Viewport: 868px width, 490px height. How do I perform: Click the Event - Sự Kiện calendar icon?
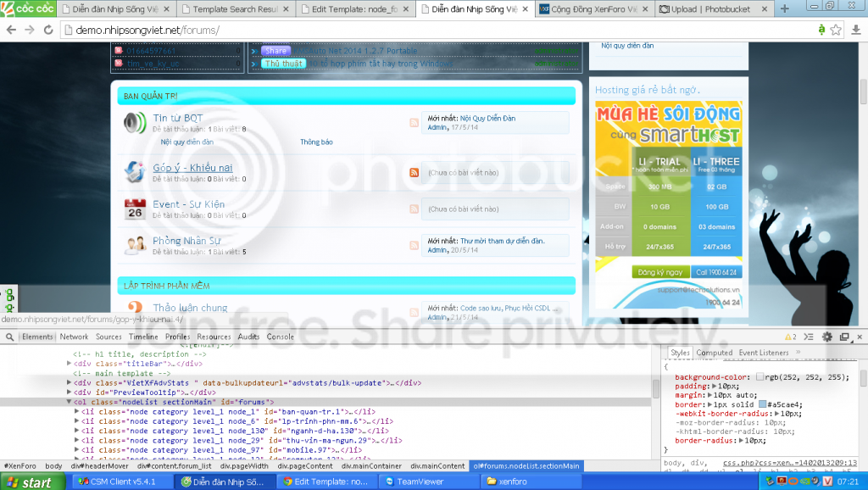coord(135,209)
